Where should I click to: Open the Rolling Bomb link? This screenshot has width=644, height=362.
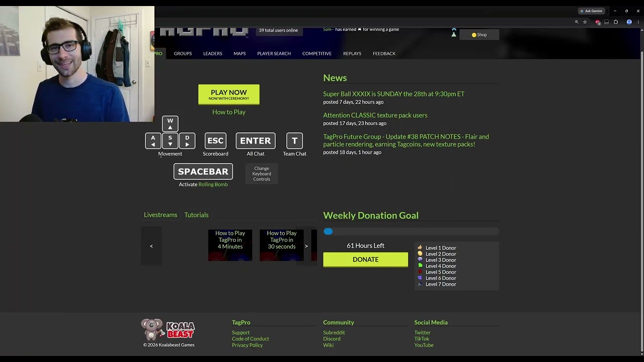click(213, 185)
